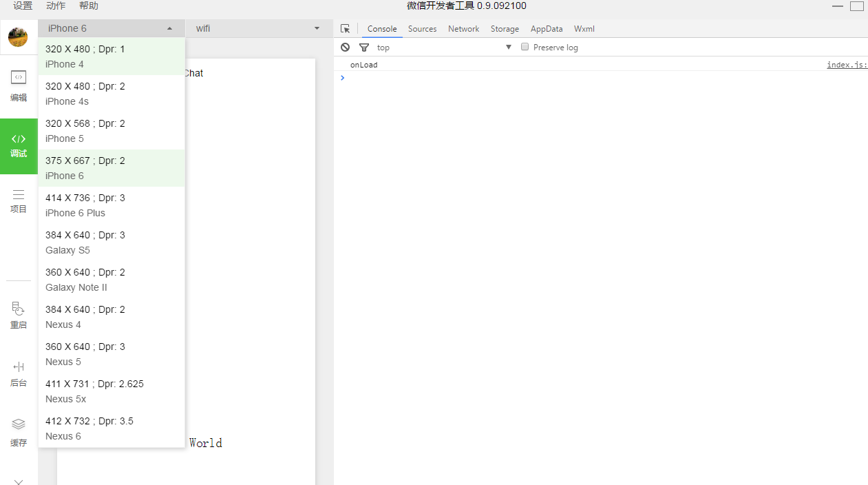Open the top context dropdown

[444, 48]
